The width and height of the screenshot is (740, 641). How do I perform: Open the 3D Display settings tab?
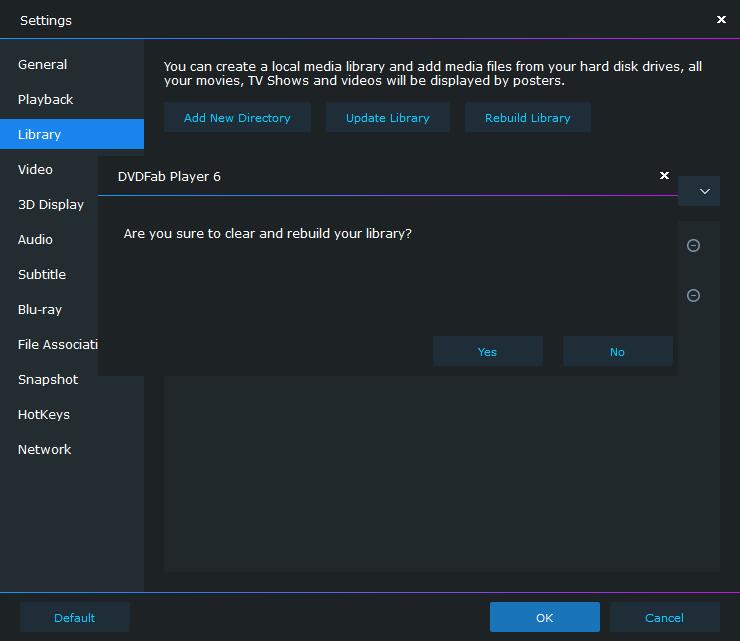[x=49, y=204]
